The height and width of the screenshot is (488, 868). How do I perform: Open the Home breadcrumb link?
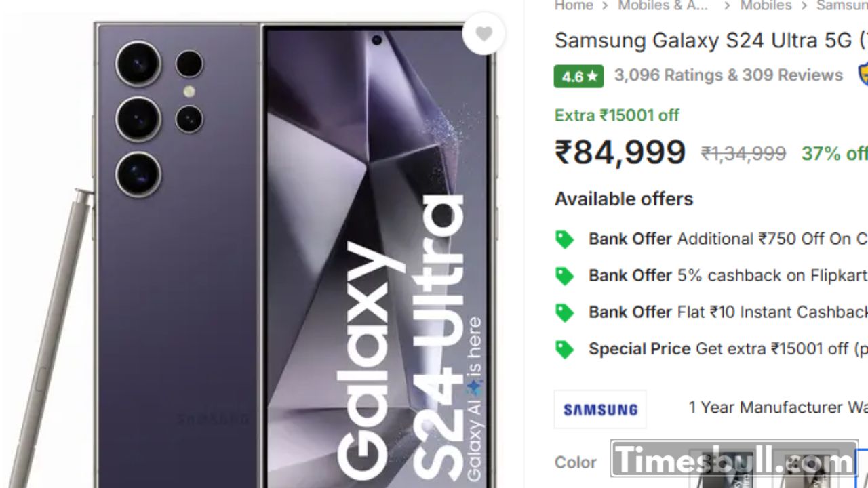tap(574, 6)
